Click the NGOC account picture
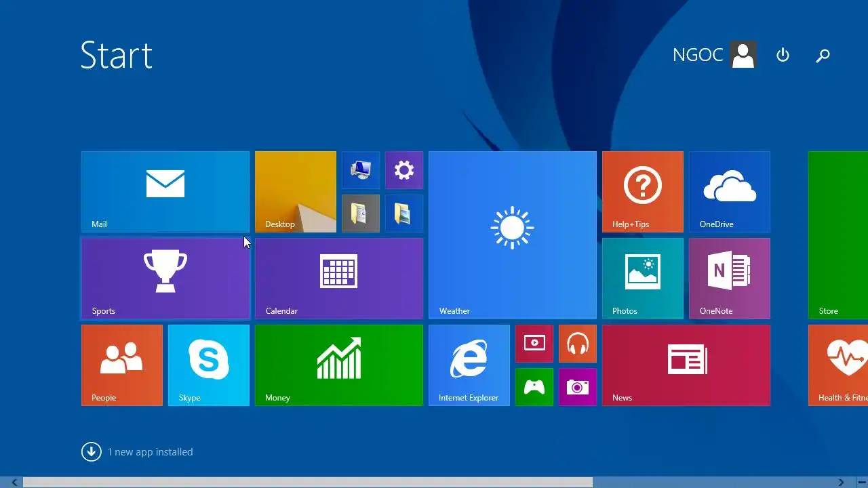868x488 pixels. pyautogui.click(x=743, y=55)
